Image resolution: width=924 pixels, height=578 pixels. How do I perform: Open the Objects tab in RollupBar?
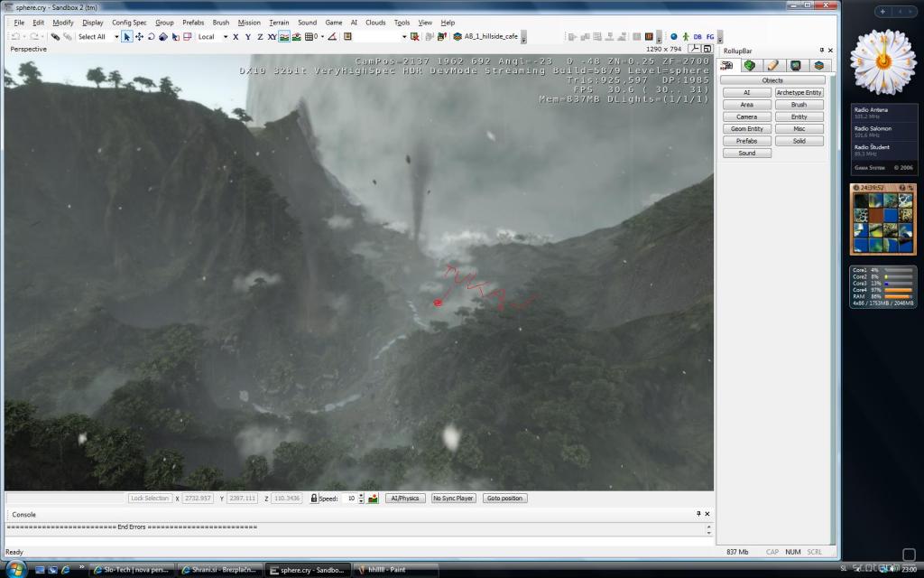(x=726, y=65)
